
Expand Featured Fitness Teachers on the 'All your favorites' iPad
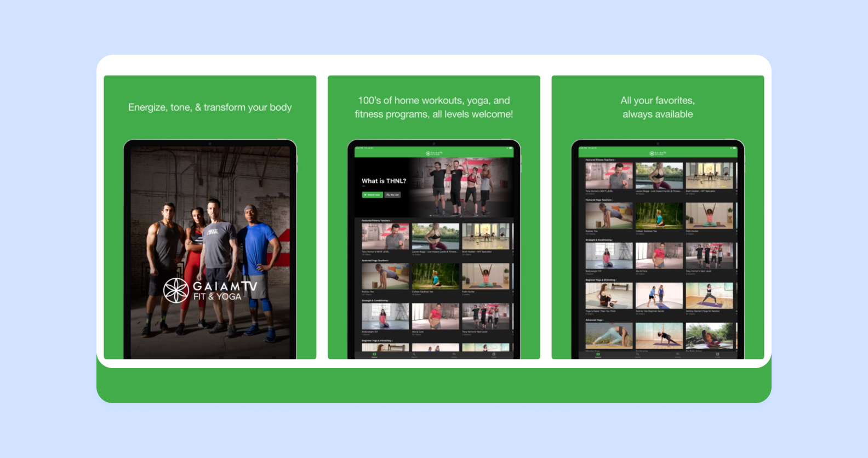tap(601, 160)
